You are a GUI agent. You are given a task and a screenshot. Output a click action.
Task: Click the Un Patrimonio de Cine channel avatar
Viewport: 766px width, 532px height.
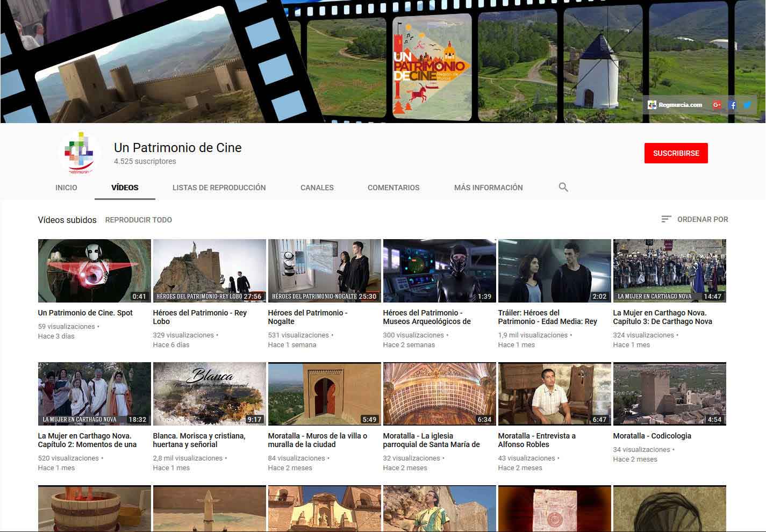79,153
